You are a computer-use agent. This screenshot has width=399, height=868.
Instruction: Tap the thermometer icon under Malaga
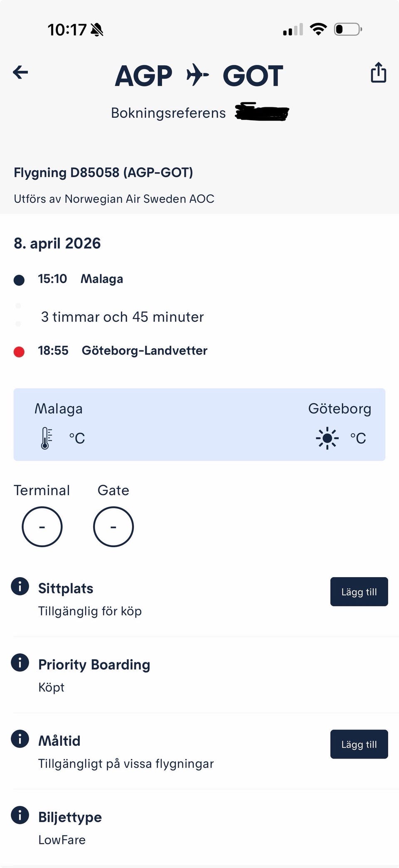click(x=46, y=438)
